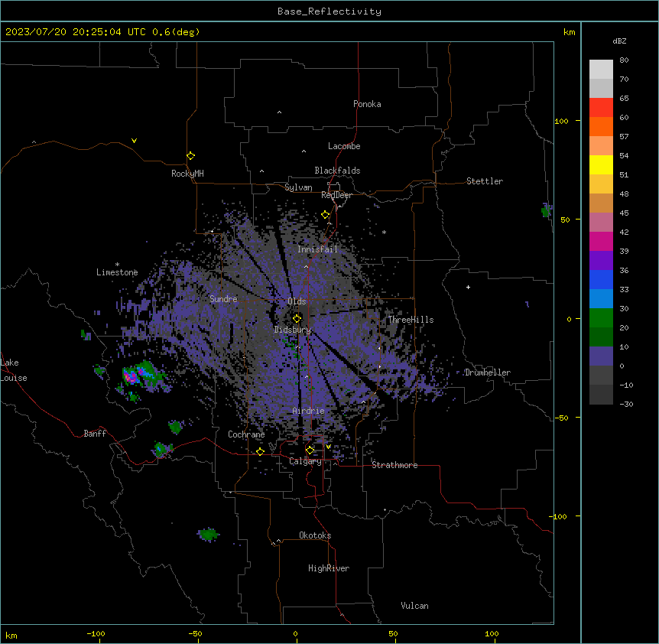Select the yellow 54-51 dBZ legend swatch

click(x=601, y=164)
